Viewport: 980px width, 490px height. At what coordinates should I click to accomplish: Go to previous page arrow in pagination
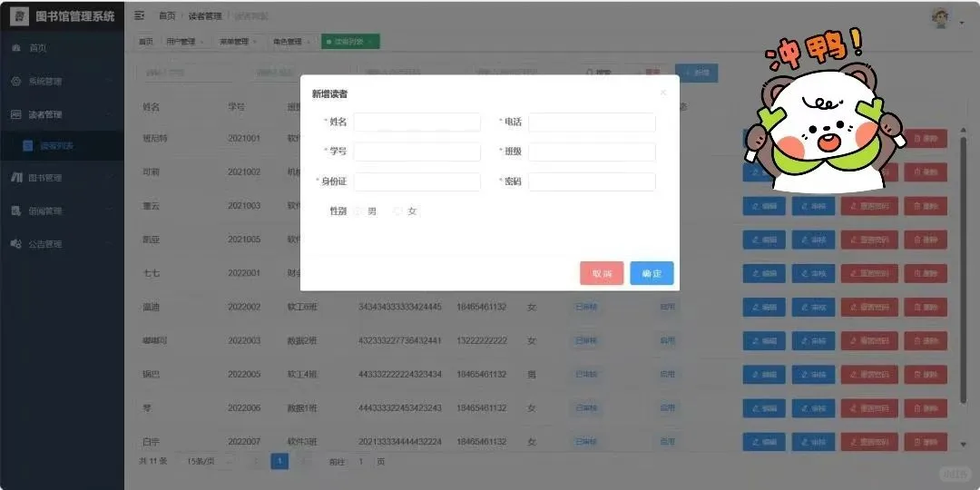pos(256,462)
